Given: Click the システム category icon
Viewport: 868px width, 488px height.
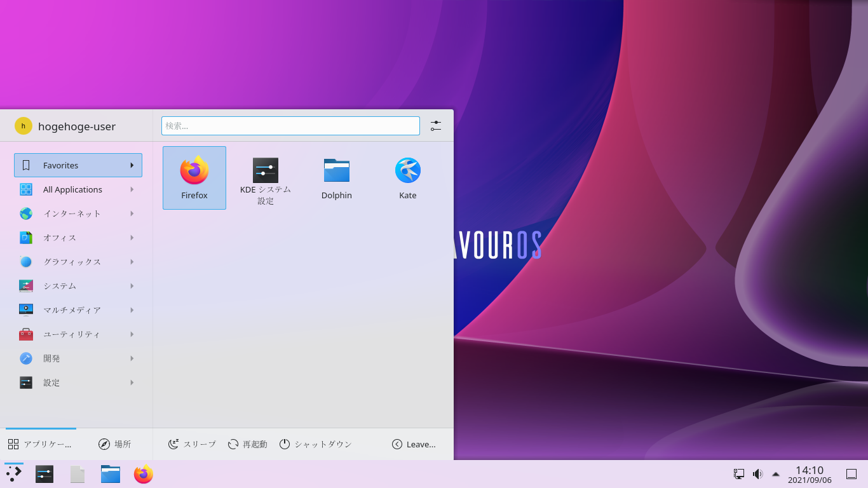Looking at the screenshot, I should point(26,286).
